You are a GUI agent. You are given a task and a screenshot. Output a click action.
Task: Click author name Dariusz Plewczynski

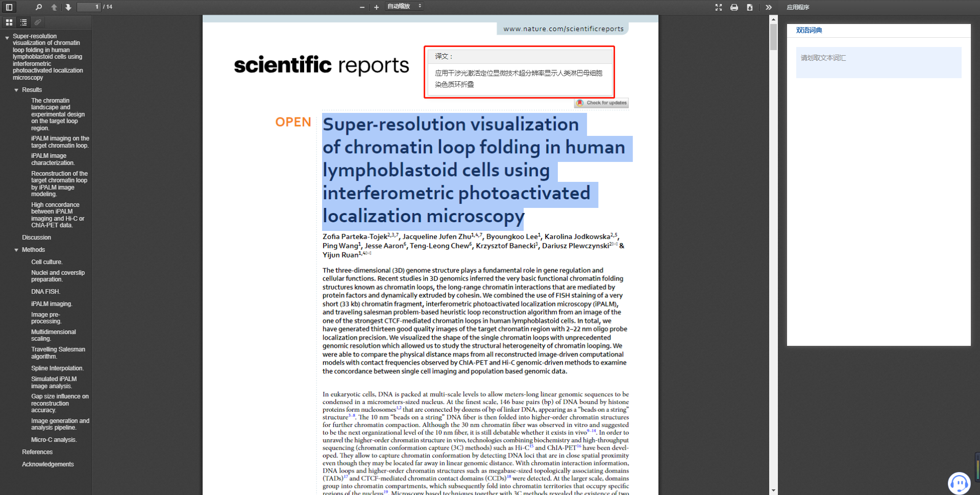click(x=576, y=246)
